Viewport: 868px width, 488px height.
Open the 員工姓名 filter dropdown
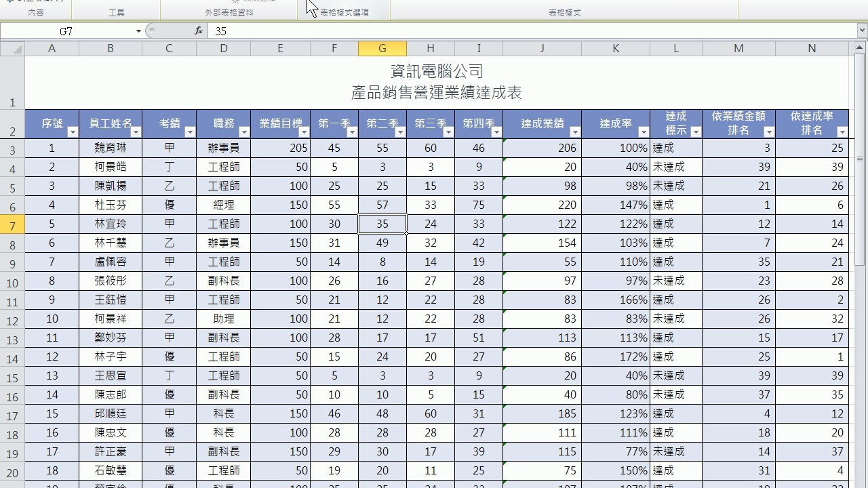pos(135,131)
